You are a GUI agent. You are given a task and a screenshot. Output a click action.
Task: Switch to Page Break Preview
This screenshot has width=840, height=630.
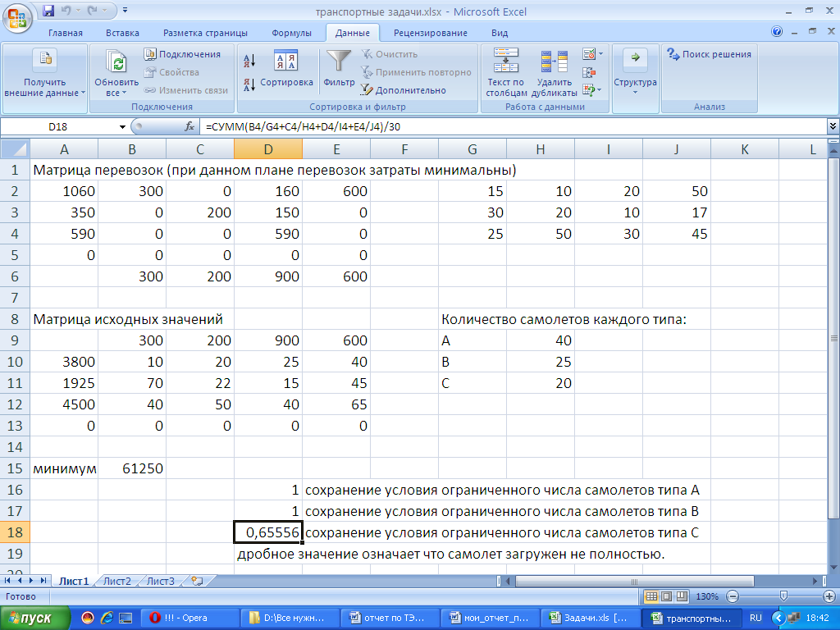682,596
